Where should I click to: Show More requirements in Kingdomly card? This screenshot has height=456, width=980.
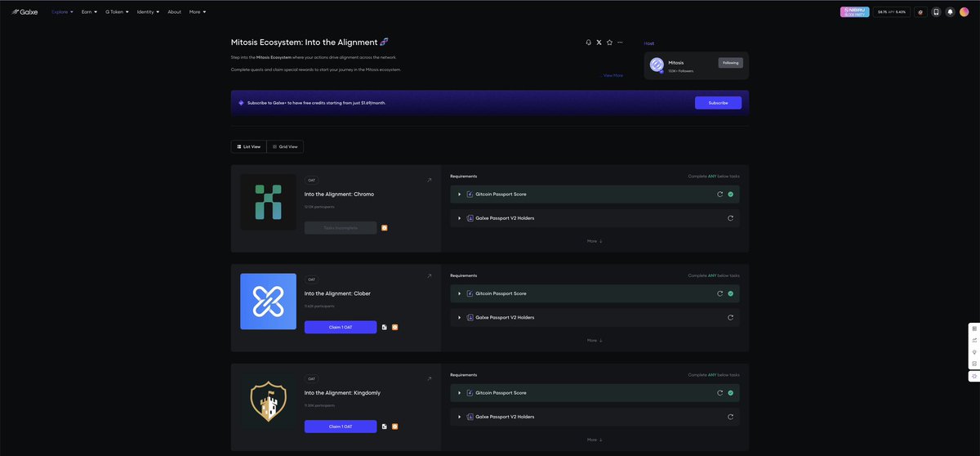[595, 440]
